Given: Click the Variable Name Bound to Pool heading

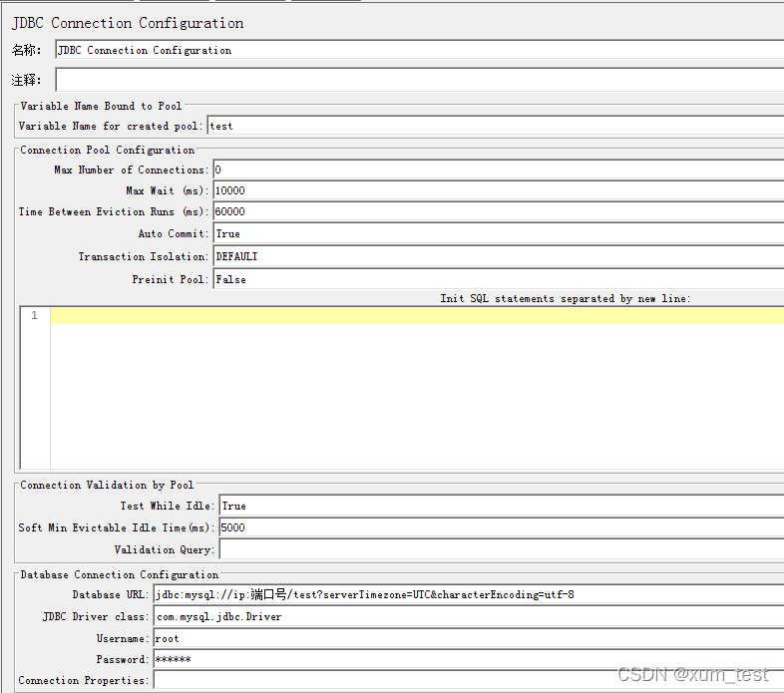Looking at the screenshot, I should (x=101, y=106).
